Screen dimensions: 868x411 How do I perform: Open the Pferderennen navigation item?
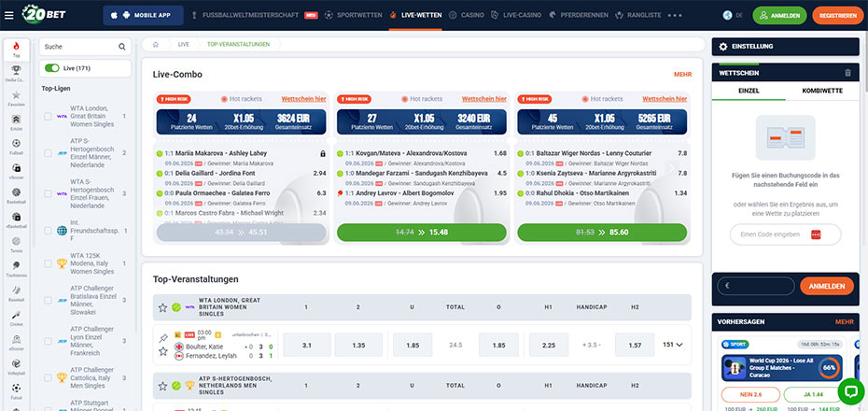tap(578, 15)
